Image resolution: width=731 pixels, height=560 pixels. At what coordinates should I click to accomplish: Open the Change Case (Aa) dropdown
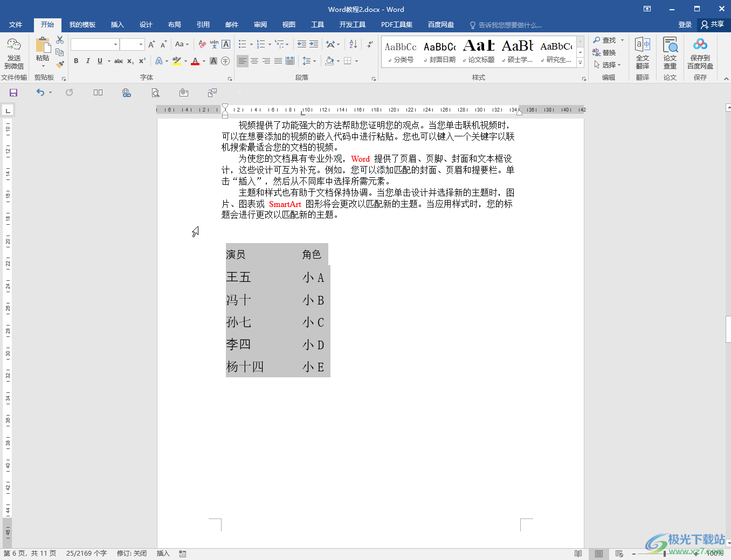(182, 44)
